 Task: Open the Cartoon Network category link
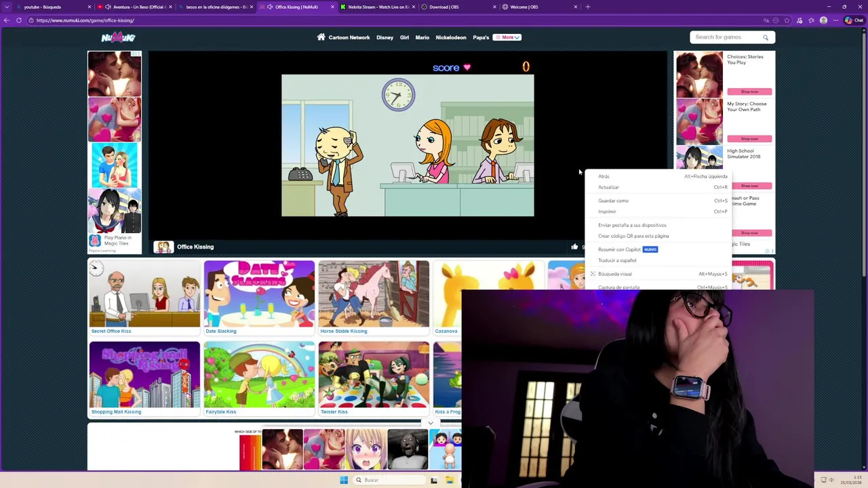(349, 37)
